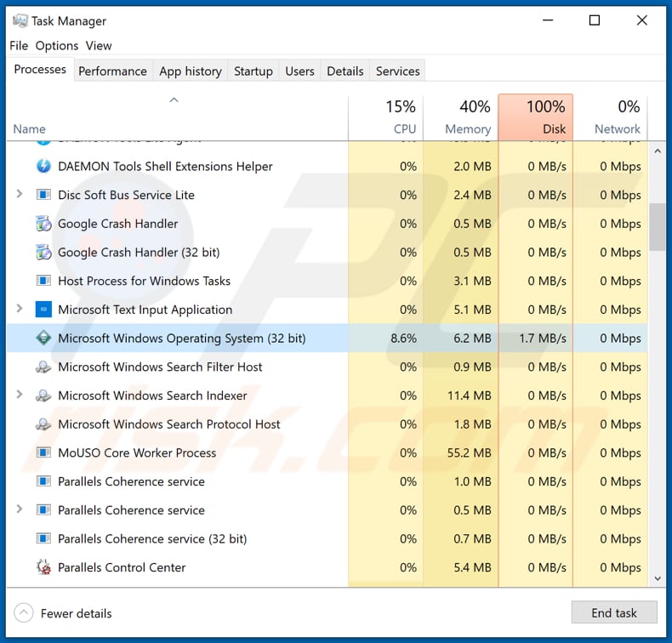
Task: Click Microsoft Windows Search Filter Host icon
Action: tap(43, 367)
